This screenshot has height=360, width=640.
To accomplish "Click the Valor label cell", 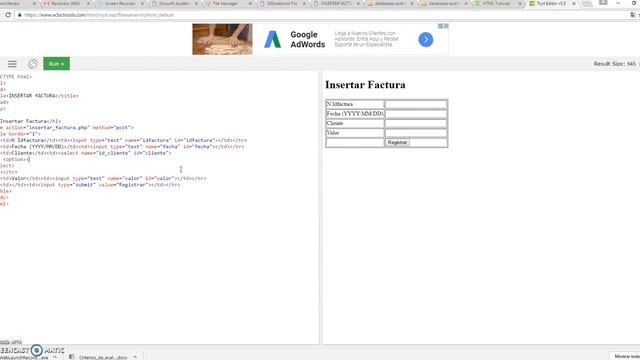I will click(355, 133).
